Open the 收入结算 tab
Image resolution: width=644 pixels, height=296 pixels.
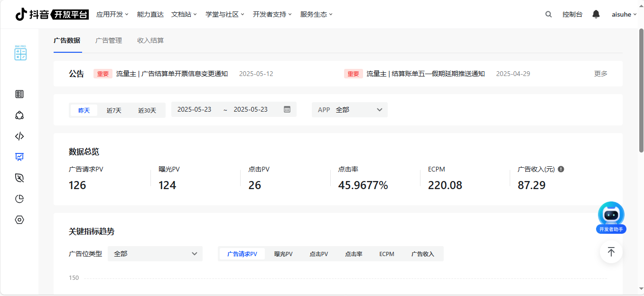point(150,40)
